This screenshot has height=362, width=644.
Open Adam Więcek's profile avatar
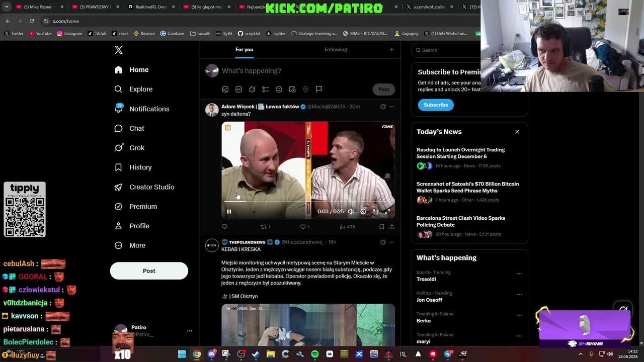tap(212, 110)
